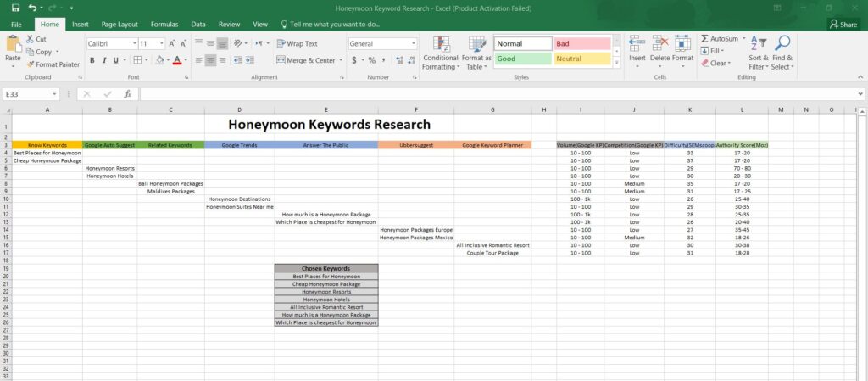
Task: Switch to the Review tab
Action: [x=229, y=25]
